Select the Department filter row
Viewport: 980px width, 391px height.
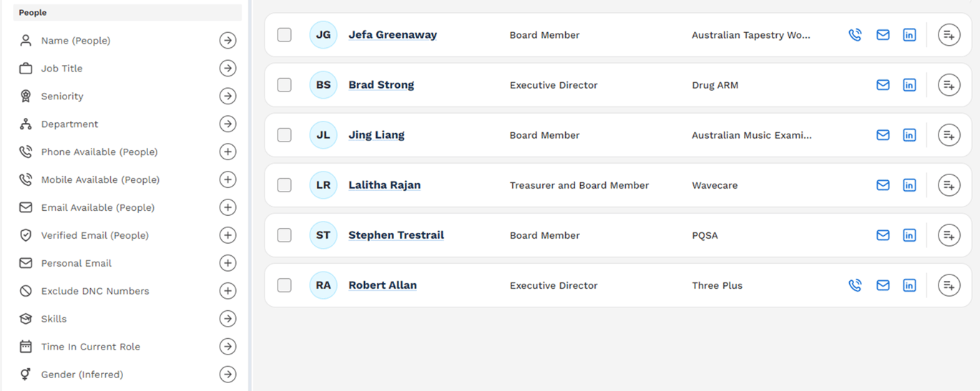[x=127, y=124]
